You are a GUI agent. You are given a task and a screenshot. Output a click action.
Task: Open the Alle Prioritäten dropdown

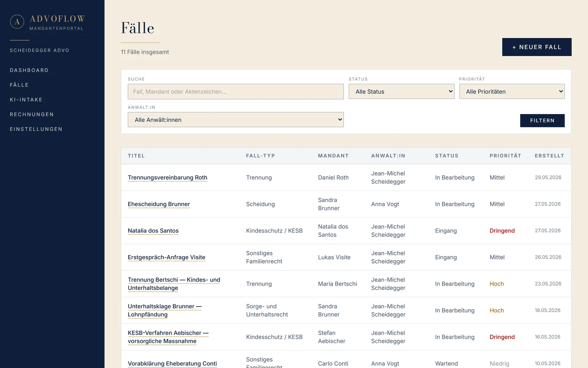click(x=512, y=92)
